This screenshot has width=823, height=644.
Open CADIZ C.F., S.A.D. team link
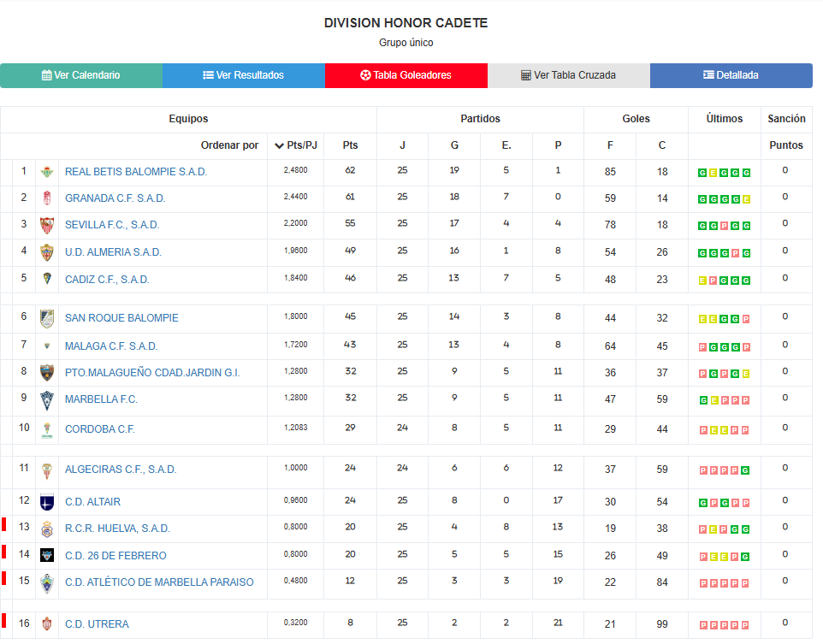pyautogui.click(x=107, y=279)
